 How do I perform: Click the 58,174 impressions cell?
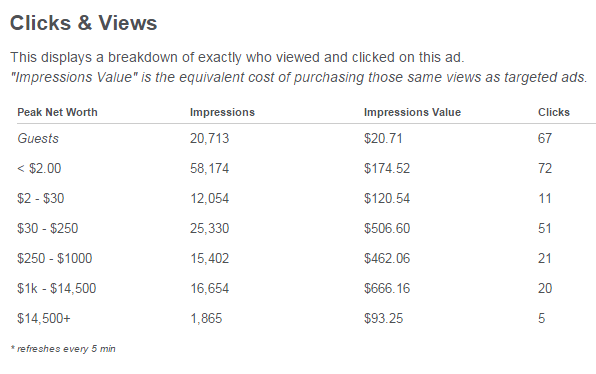209,168
